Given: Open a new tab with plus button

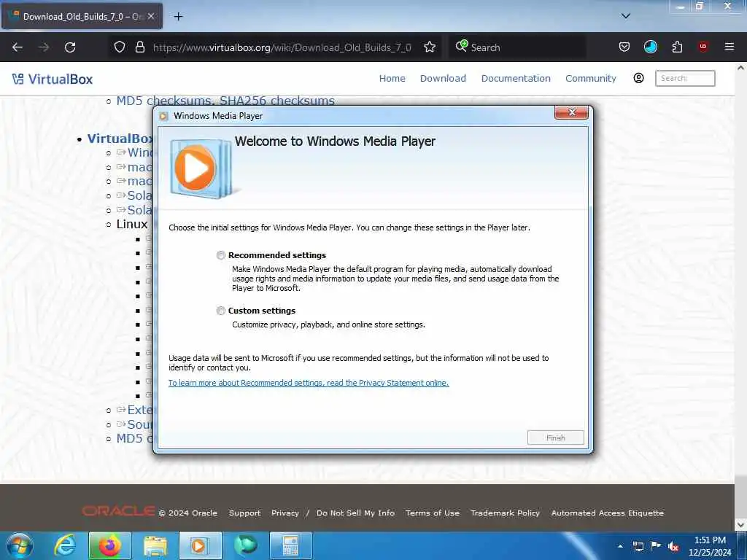Looking at the screenshot, I should [x=178, y=17].
